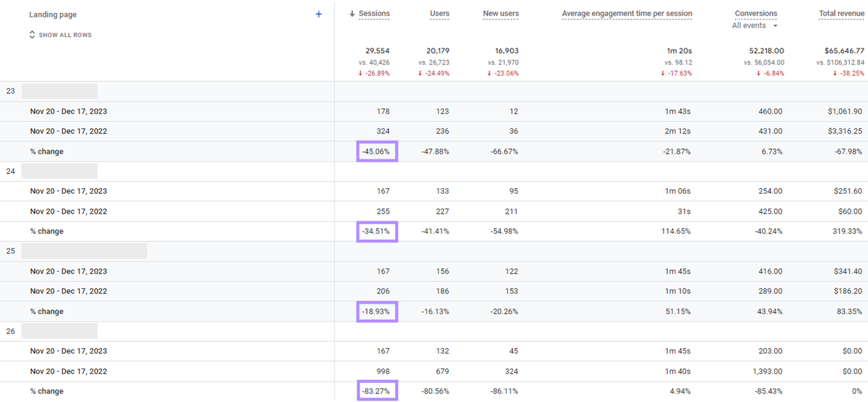The image size is (868, 402).
Task: Open the All events dropdown under Conversions
Action: (x=753, y=25)
